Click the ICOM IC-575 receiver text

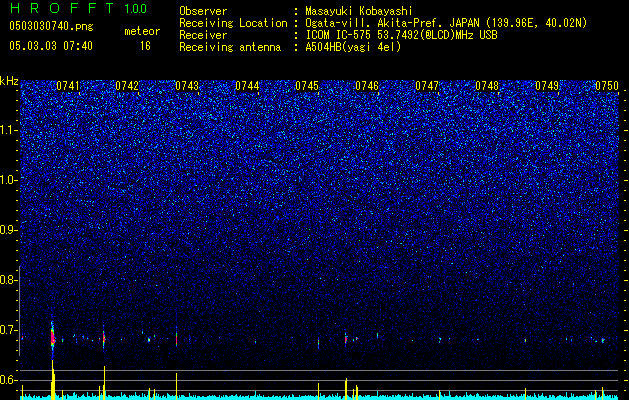[x=401, y=35]
